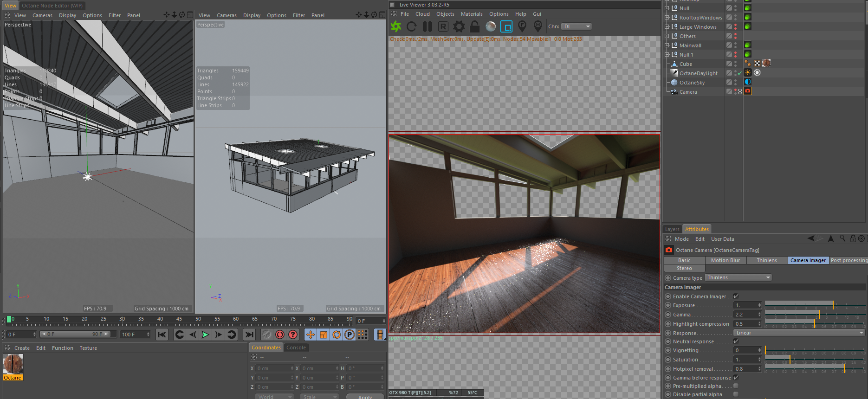Open Live Viewer settings gear
868x399 pixels.
point(459,26)
